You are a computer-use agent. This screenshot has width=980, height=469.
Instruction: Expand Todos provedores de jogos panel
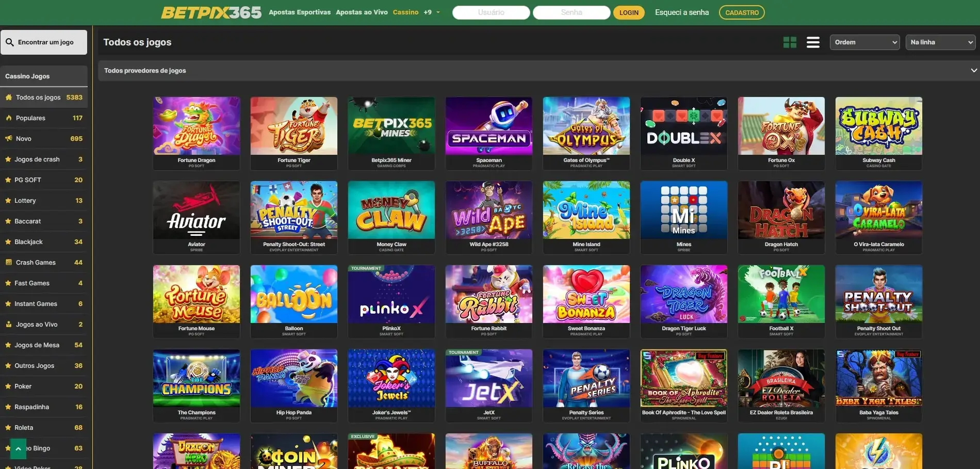coord(538,71)
